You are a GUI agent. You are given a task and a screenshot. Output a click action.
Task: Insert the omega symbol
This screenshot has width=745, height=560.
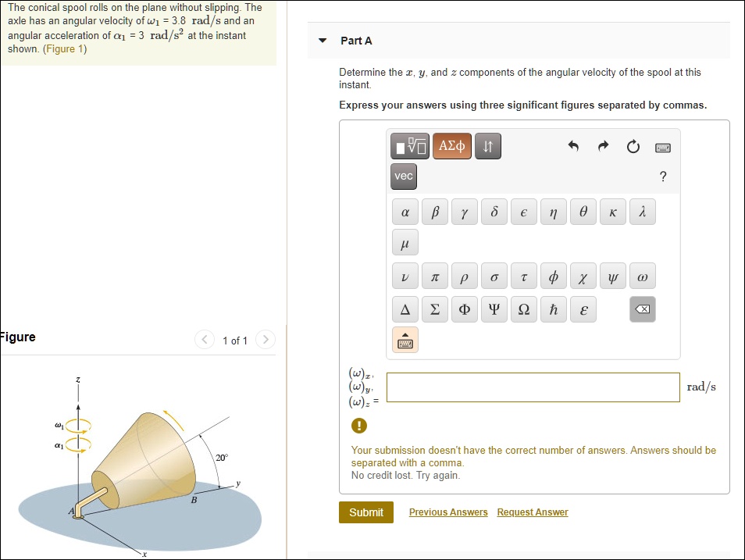coord(642,276)
